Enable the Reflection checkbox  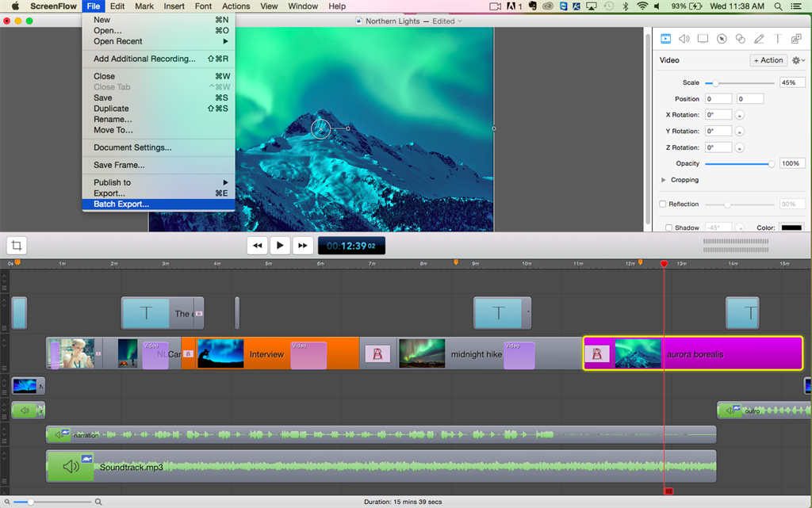[663, 204]
